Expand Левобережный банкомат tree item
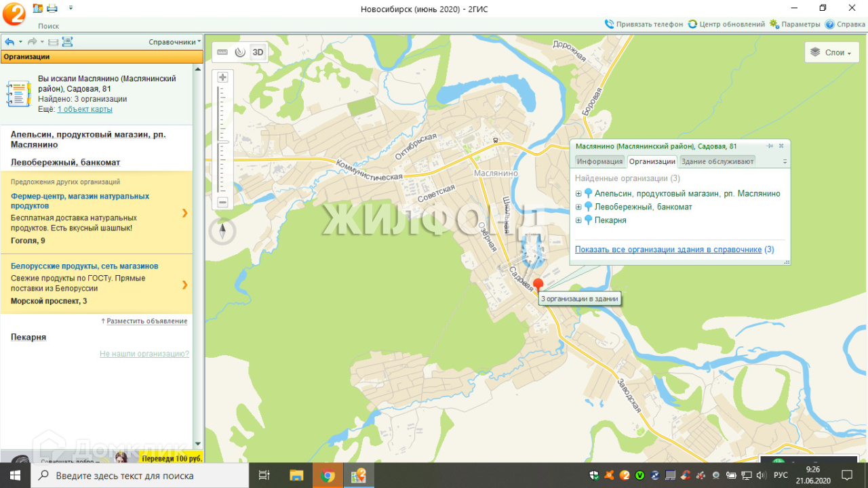The width and height of the screenshot is (868, 488). point(578,207)
